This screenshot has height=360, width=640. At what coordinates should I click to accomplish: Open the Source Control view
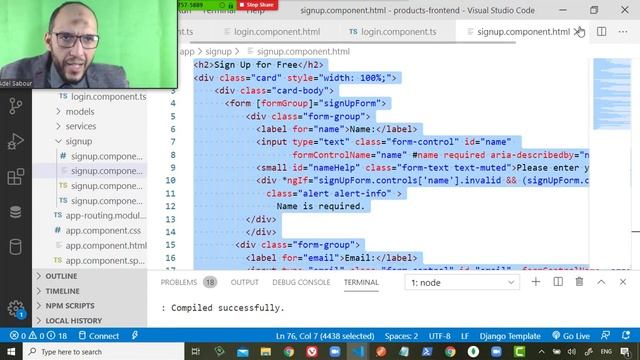tap(16, 106)
